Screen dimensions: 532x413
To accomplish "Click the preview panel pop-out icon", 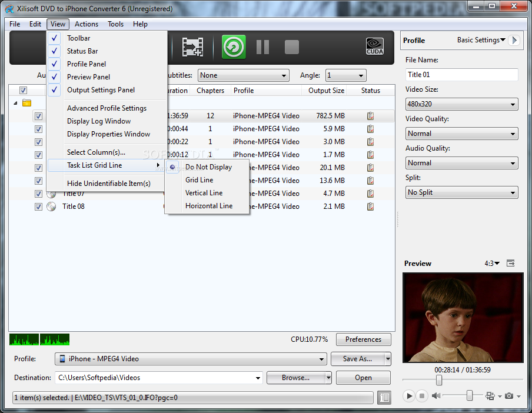I will (511, 263).
